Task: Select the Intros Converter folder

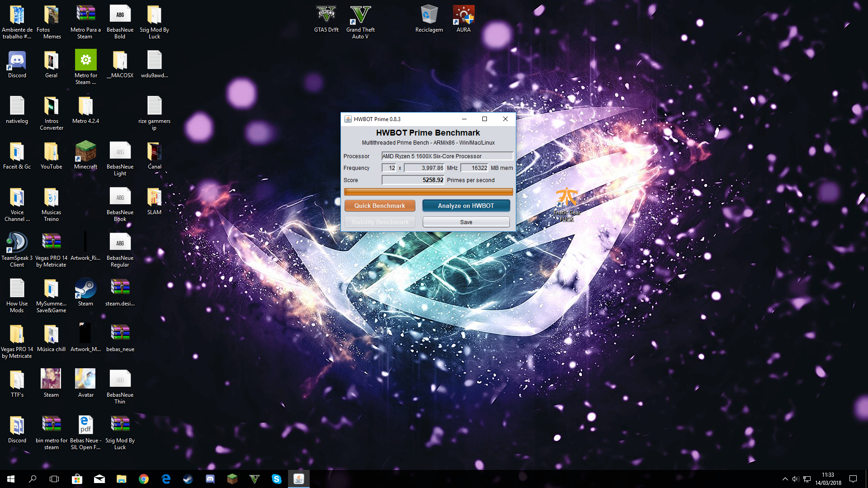Action: (x=51, y=113)
